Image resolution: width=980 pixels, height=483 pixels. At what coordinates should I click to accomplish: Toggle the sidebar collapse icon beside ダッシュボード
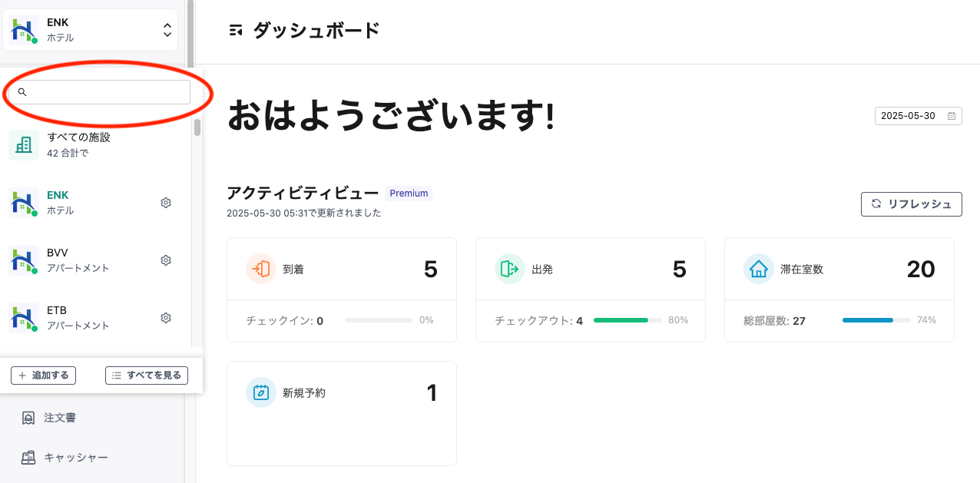click(x=236, y=31)
